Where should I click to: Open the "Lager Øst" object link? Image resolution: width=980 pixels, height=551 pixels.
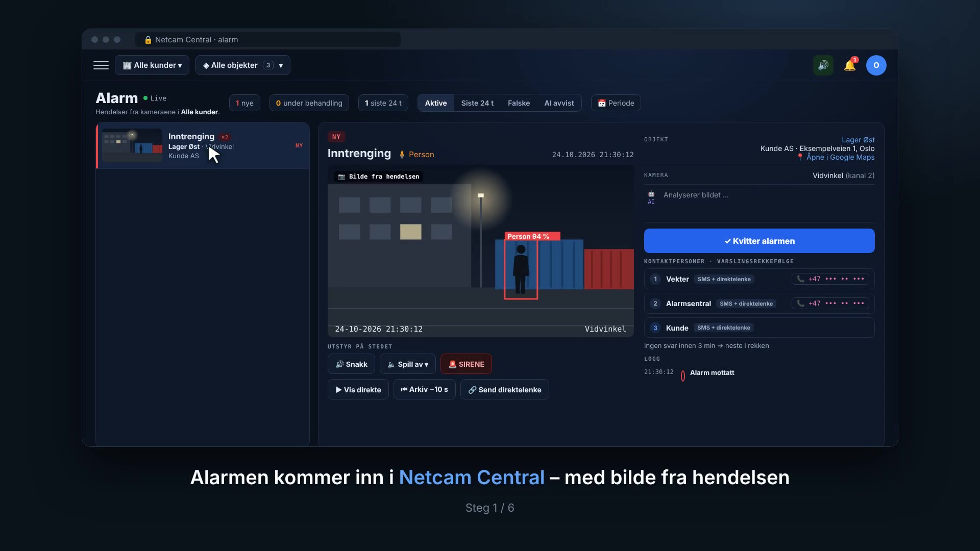pyautogui.click(x=858, y=140)
